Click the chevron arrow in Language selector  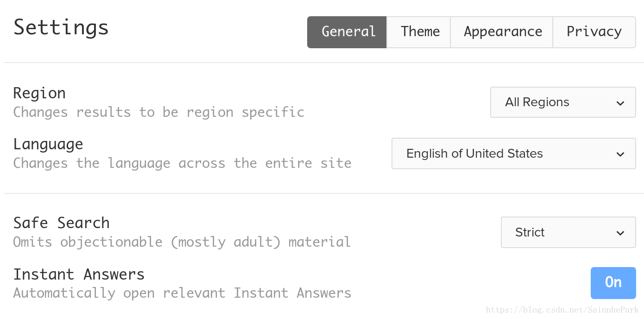pyautogui.click(x=620, y=154)
